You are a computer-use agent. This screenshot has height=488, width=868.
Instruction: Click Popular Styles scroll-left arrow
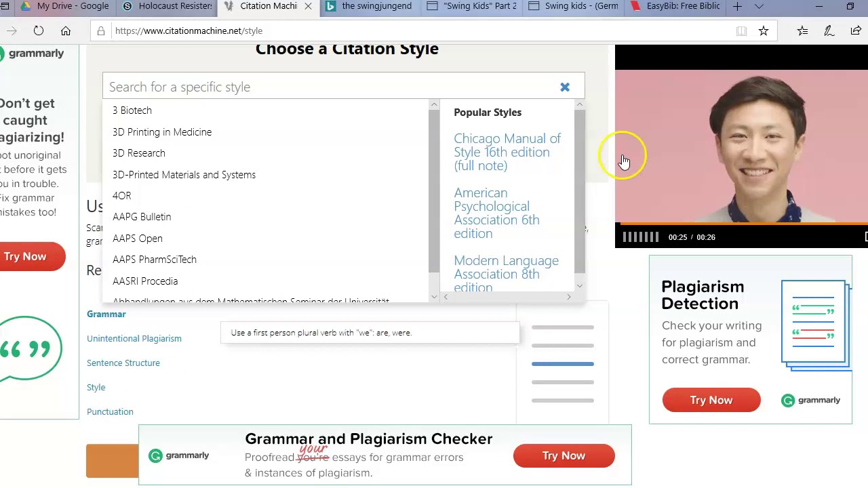(446, 297)
